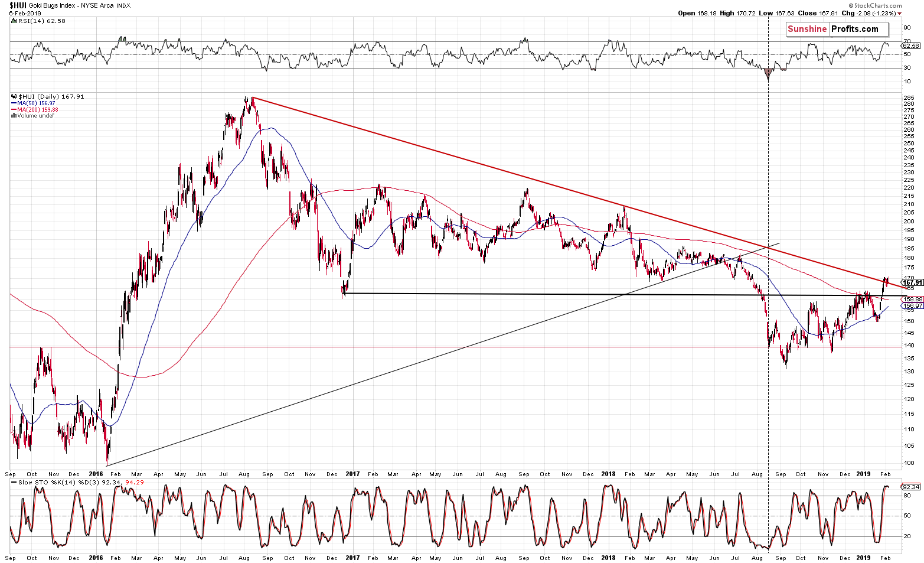
Task: Click the 'RSI(14) 62.58' legend label
Action: tap(41, 21)
